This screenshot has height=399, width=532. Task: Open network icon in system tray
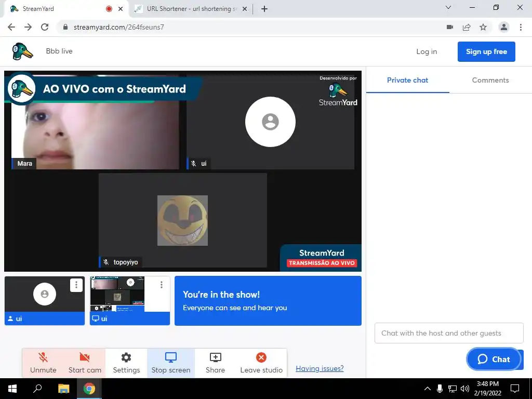pyautogui.click(x=453, y=389)
